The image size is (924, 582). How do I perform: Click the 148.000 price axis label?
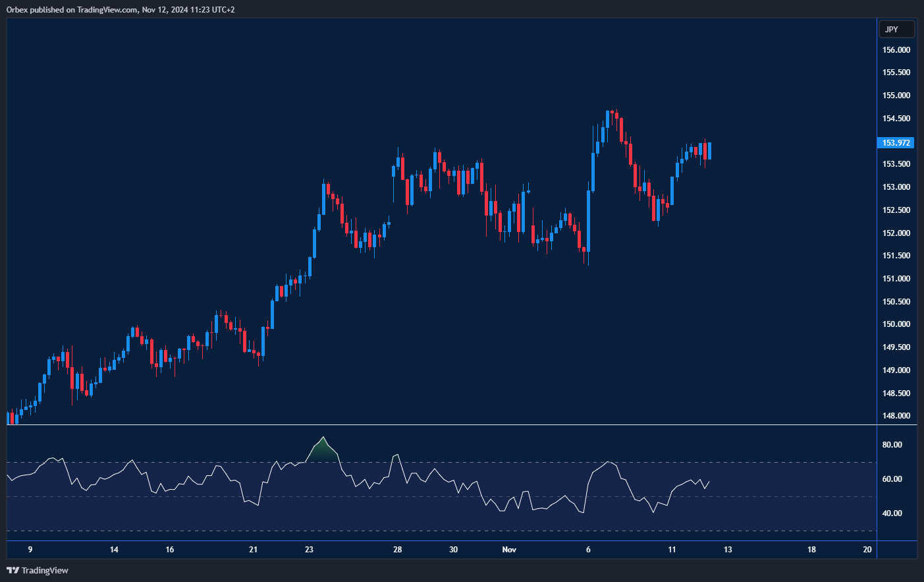pos(896,416)
